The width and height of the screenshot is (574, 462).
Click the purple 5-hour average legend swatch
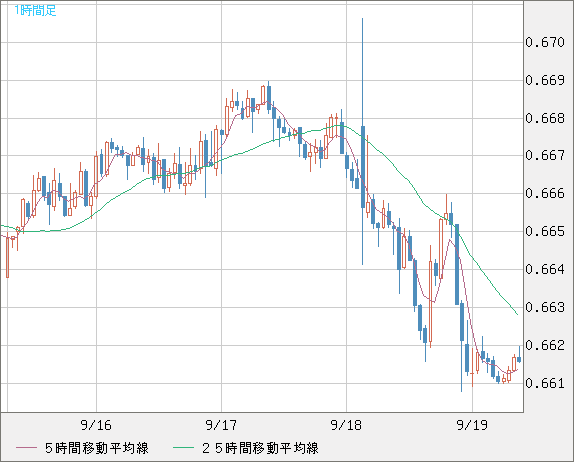(x=26, y=448)
